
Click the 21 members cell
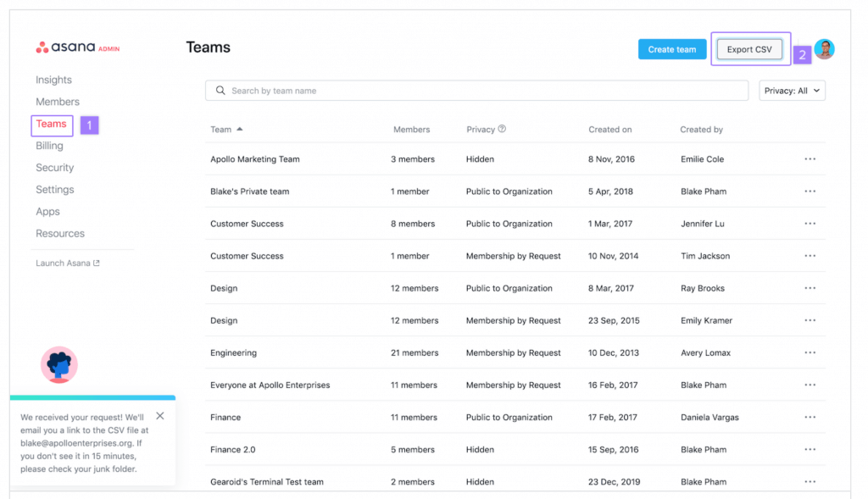coord(415,352)
